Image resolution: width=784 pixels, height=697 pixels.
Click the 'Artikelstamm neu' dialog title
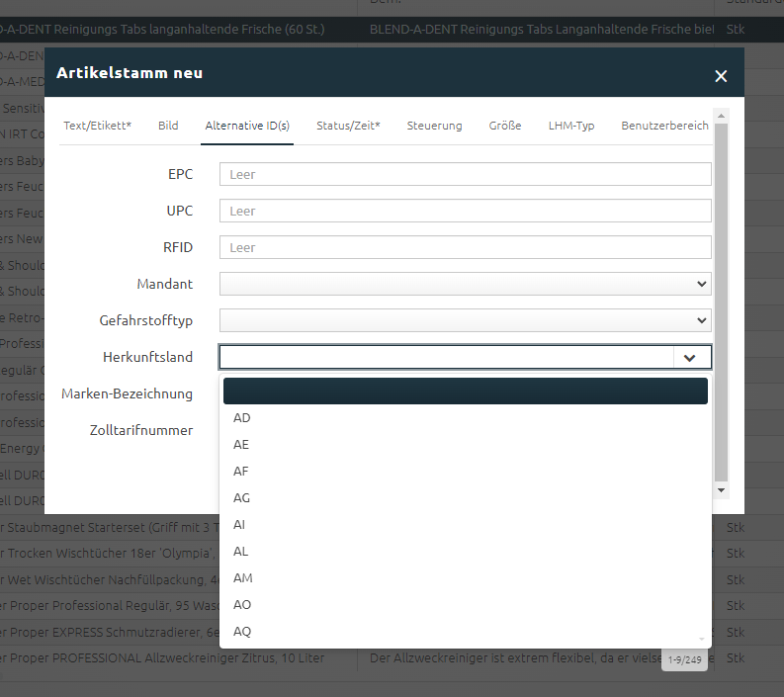click(x=130, y=73)
